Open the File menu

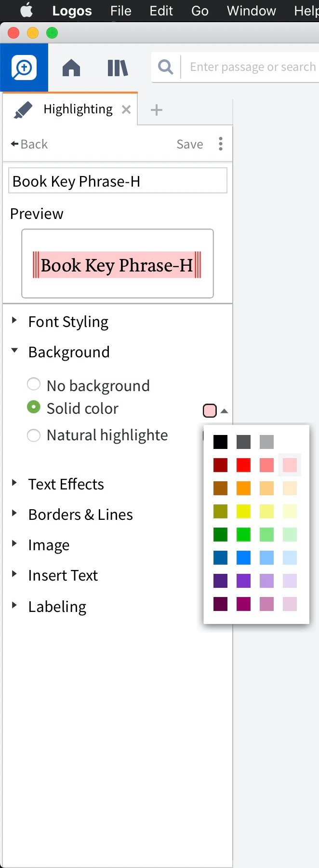[120, 11]
